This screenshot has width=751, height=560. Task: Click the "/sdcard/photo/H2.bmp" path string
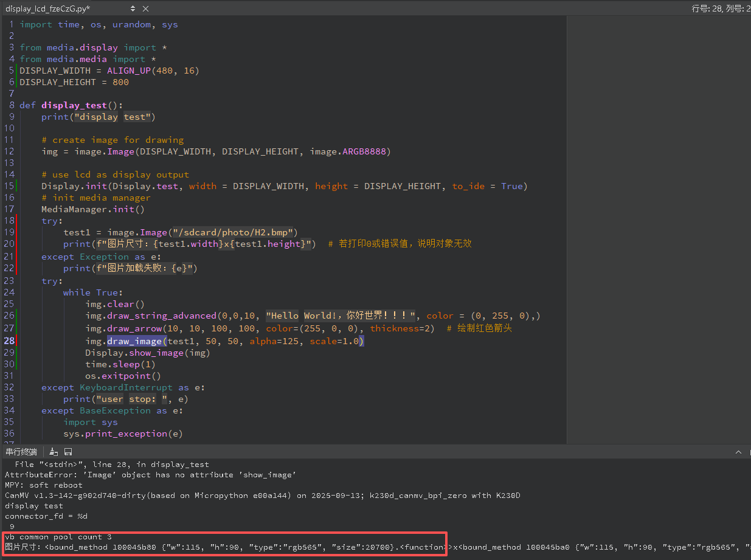tap(234, 232)
